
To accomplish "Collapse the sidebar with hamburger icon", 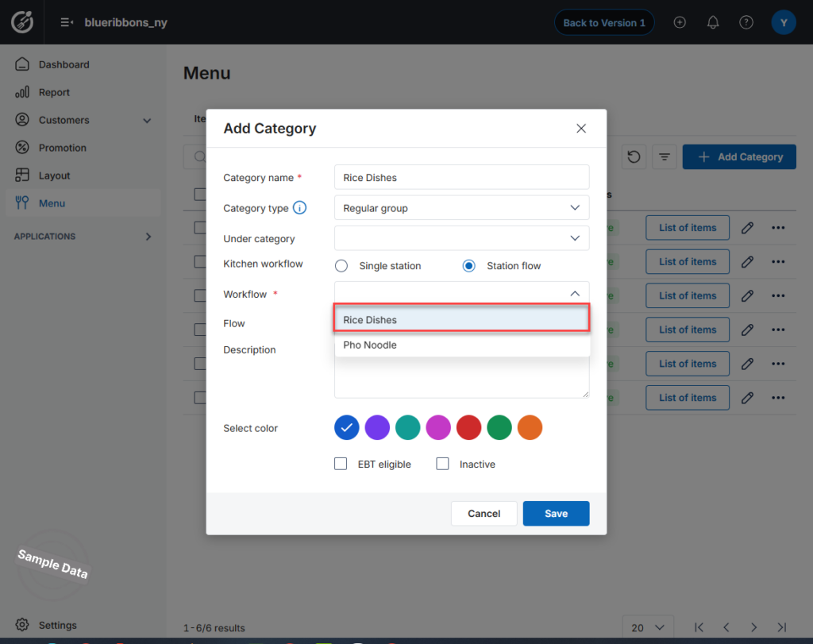I will coord(67,22).
